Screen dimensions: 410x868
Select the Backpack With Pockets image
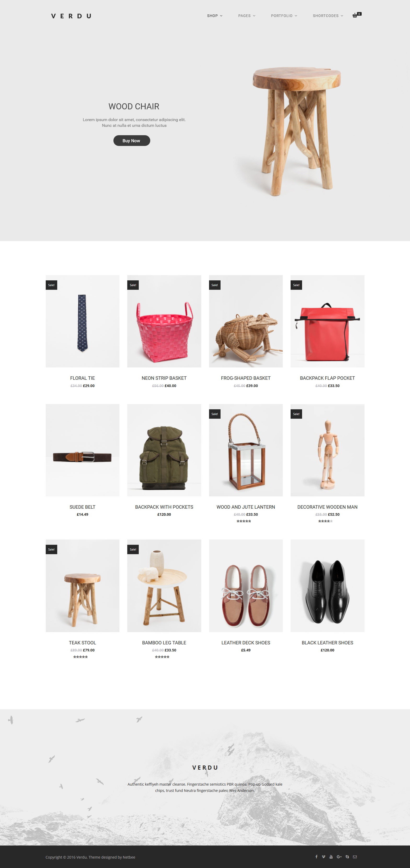tap(164, 450)
